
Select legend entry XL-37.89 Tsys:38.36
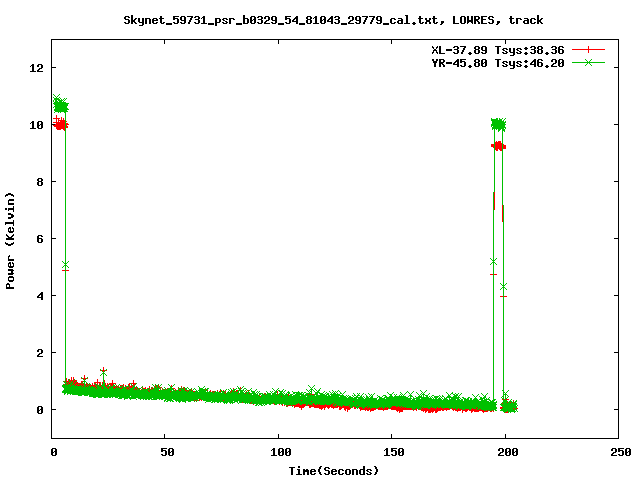click(498, 50)
